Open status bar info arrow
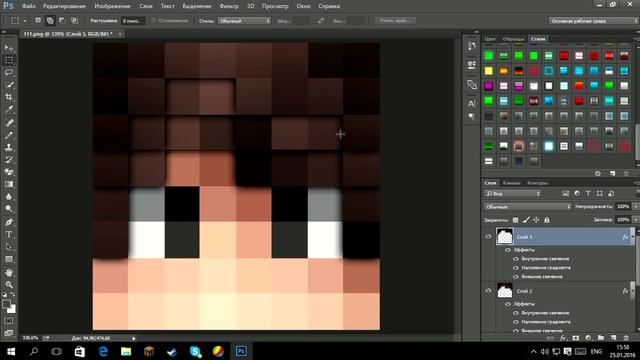 pyautogui.click(x=133, y=338)
